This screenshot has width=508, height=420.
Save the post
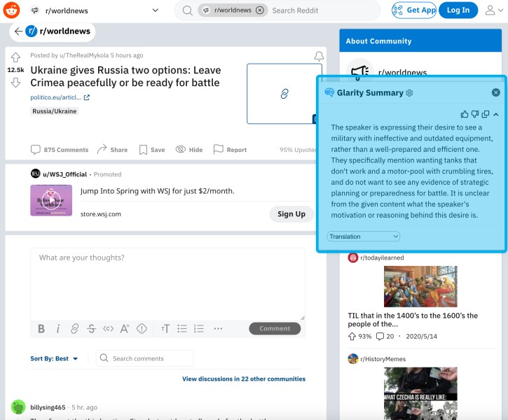click(x=151, y=150)
